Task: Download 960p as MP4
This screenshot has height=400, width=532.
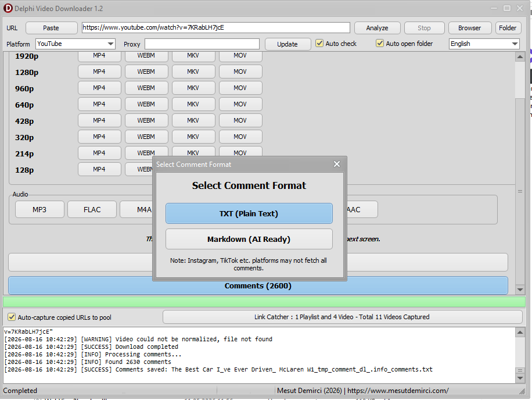Action: pyautogui.click(x=99, y=88)
